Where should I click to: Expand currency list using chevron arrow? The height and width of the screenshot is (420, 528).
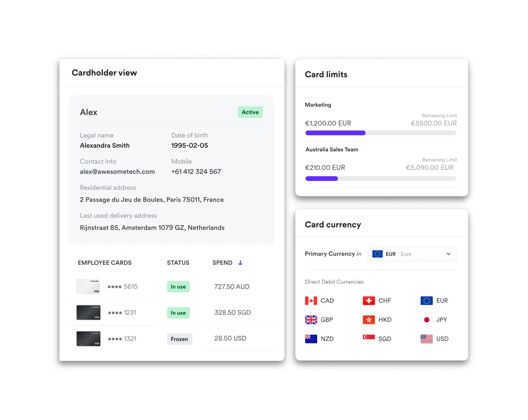coord(448,254)
